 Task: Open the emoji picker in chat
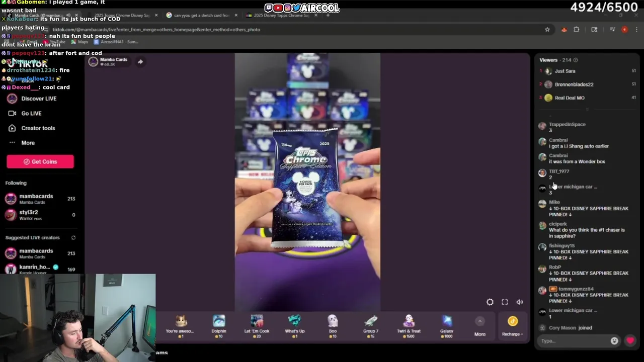614,341
